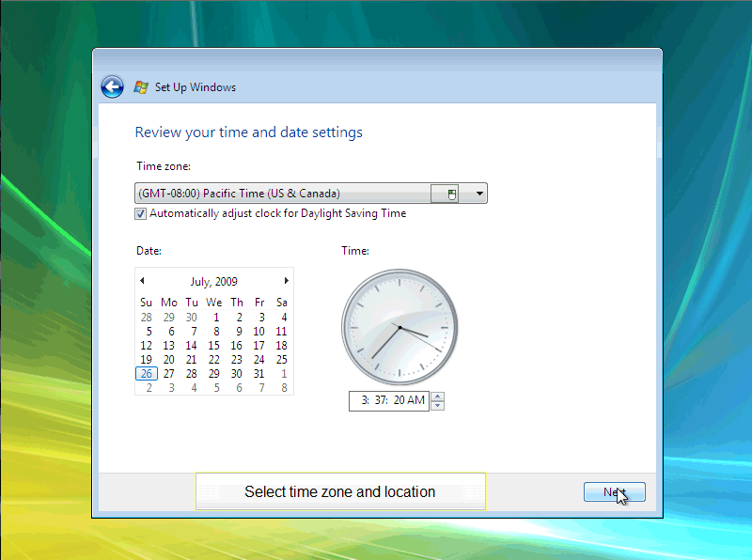
Task: Click inside the time input field
Action: point(390,400)
